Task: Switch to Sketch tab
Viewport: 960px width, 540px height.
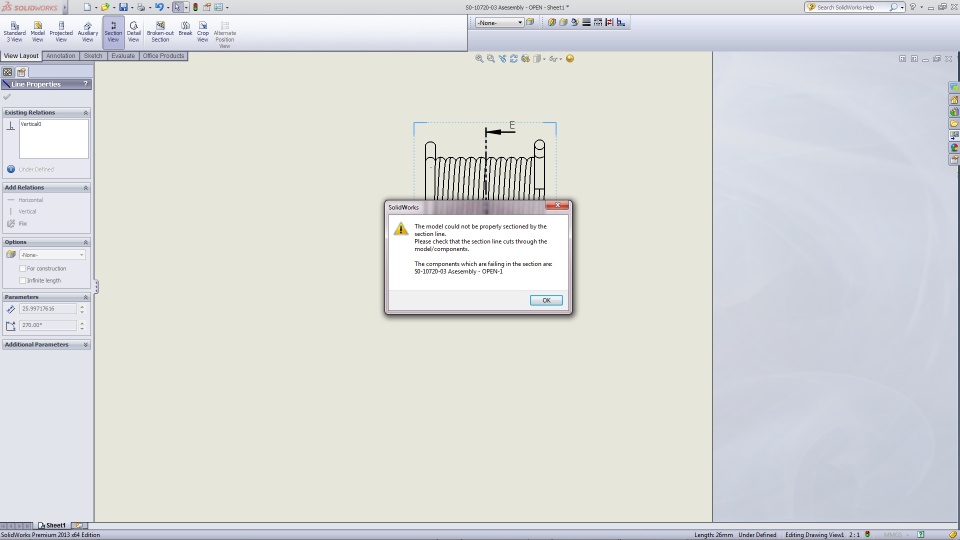Action: pos(93,56)
